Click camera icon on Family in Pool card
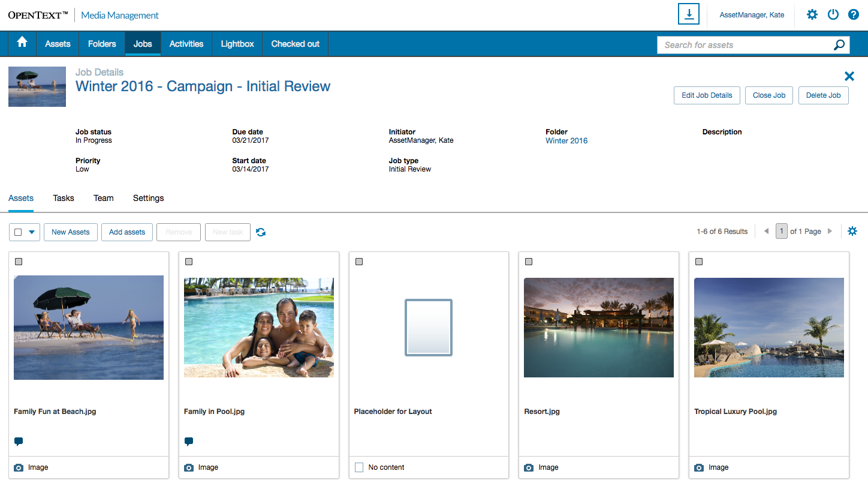Screen dimensions: 868x489 pyautogui.click(x=189, y=467)
